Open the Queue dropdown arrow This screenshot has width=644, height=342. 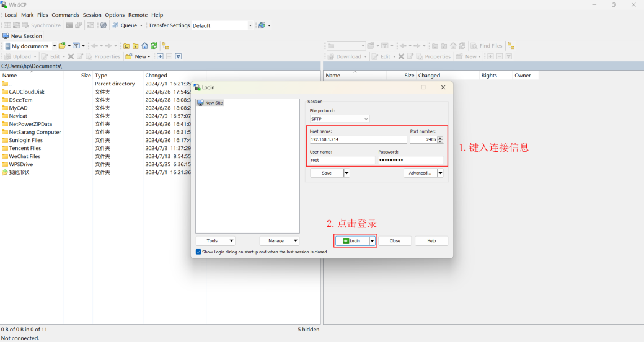[x=141, y=25]
